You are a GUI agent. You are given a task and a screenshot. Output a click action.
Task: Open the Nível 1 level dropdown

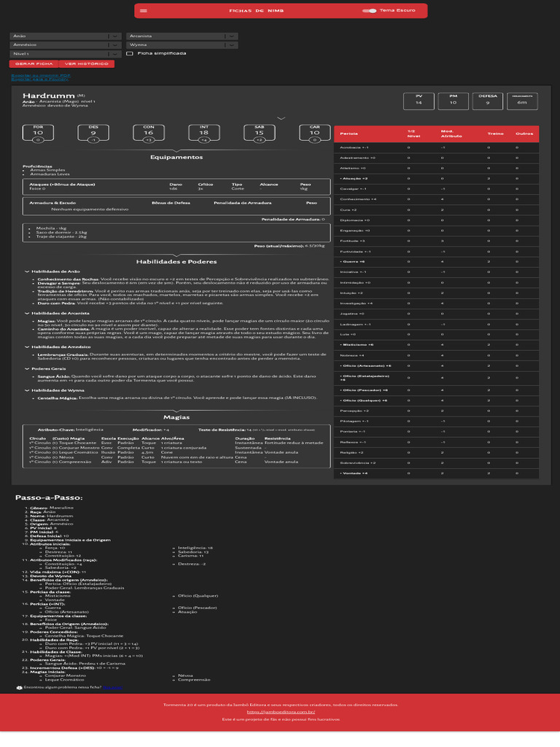tap(66, 54)
